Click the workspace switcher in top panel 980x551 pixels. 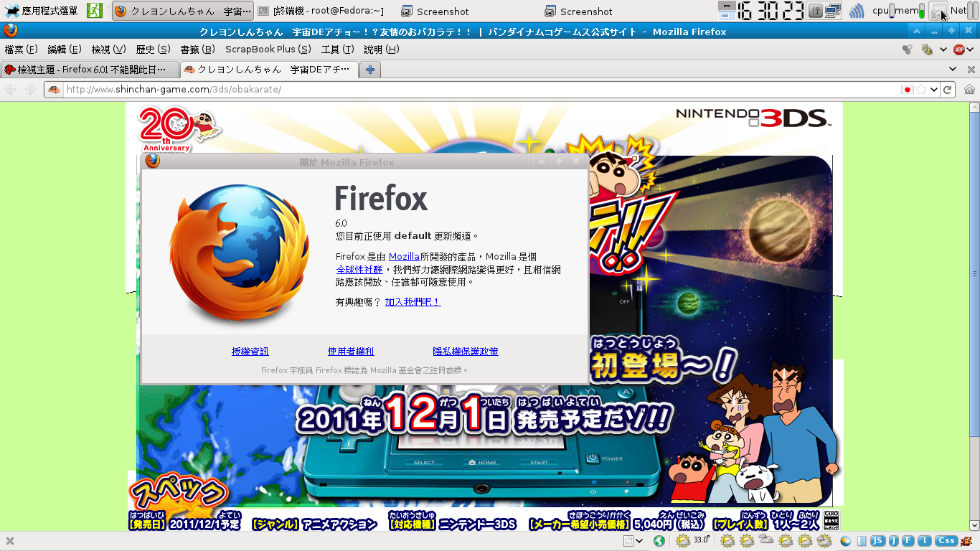[x=727, y=10]
